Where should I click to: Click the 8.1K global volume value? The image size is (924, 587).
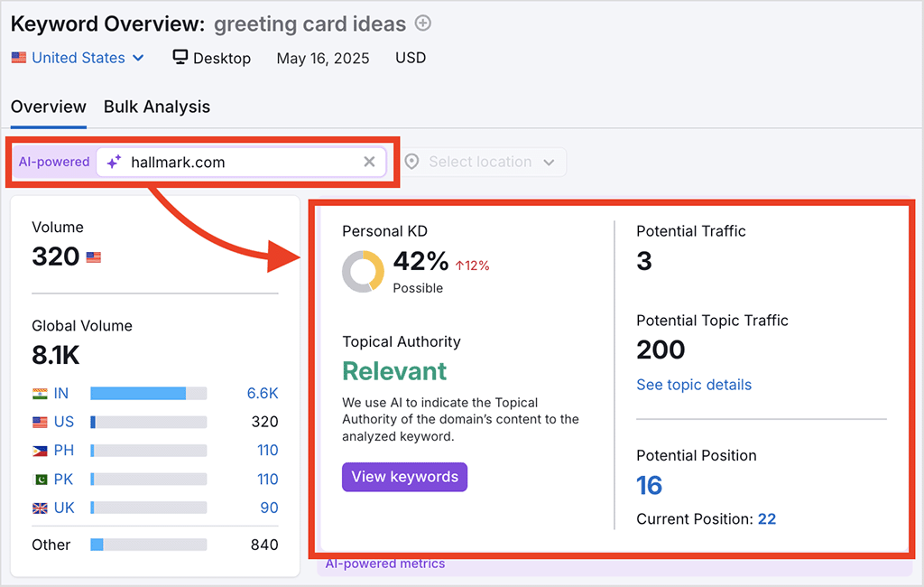(x=56, y=355)
